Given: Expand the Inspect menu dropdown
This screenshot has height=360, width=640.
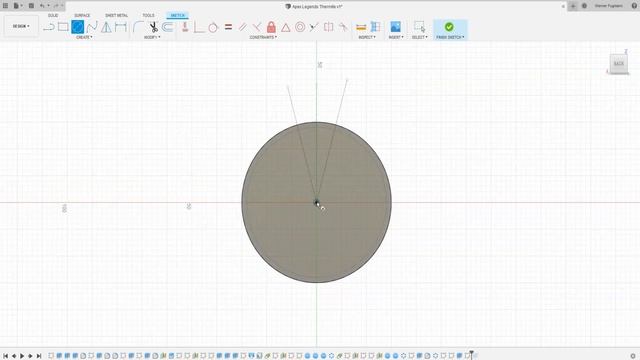Looking at the screenshot, I should (x=367, y=37).
